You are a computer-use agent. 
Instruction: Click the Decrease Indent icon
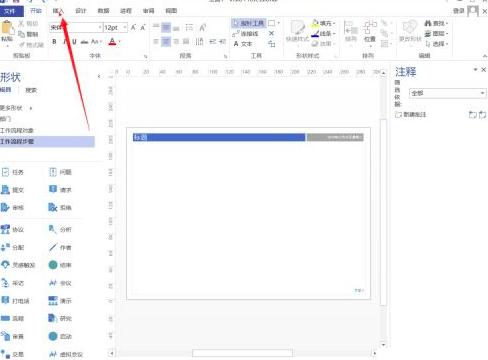[213, 42]
